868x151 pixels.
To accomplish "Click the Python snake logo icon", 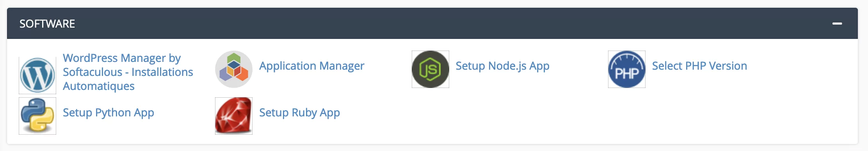I will coord(37,116).
